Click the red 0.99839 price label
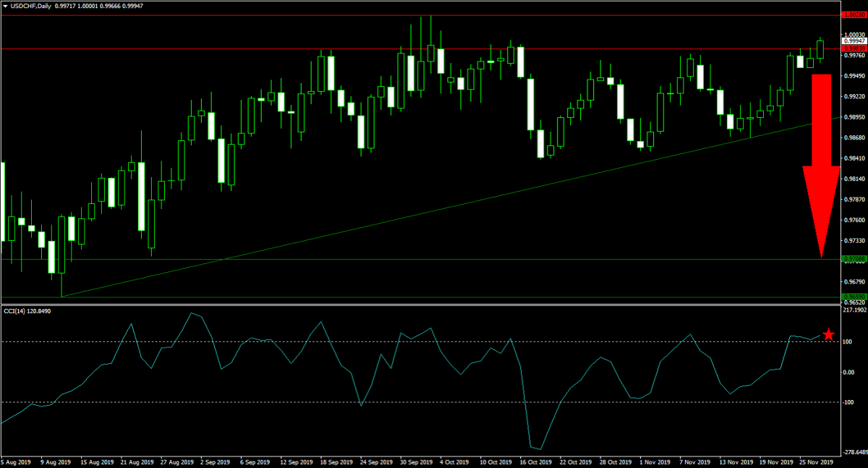Viewport: 868px width, 468px height. 854,49
